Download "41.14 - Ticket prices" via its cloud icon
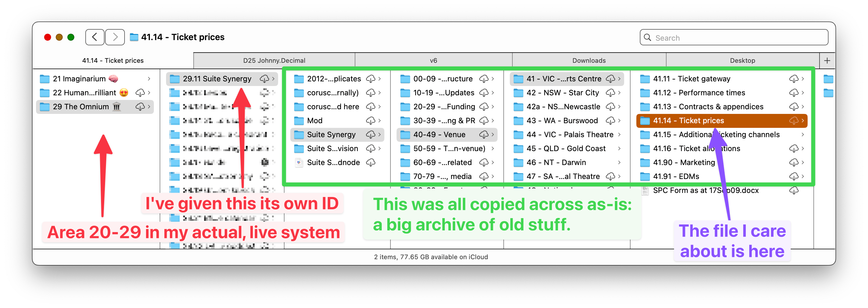868x308 pixels. coord(794,120)
